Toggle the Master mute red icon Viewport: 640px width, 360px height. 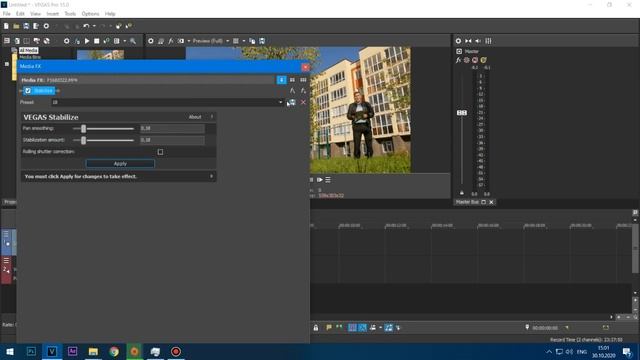pyautogui.click(x=475, y=60)
